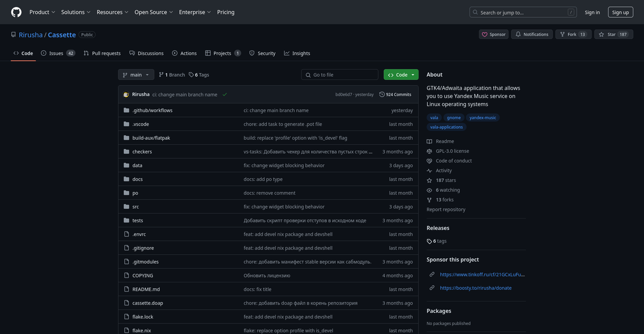This screenshot has width=644, height=334.
Task: Click the Sponsor button
Action: pyautogui.click(x=494, y=34)
